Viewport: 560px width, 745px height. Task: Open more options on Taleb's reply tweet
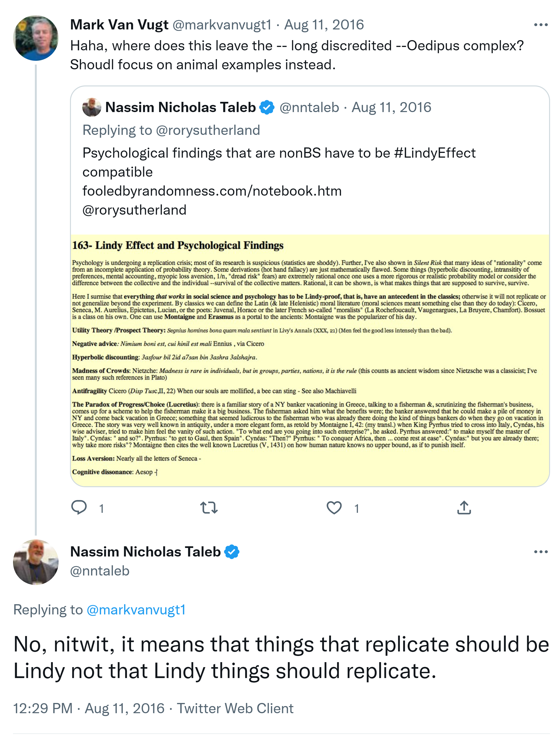(x=541, y=552)
